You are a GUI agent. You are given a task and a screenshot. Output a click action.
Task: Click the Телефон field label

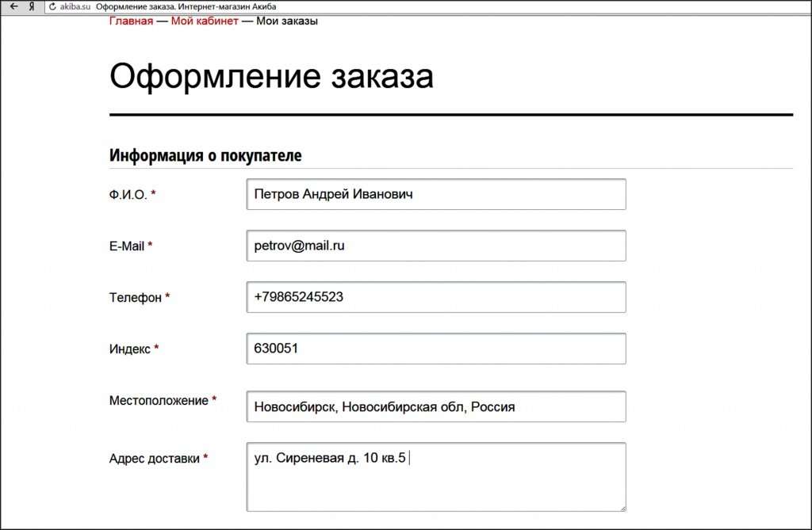click(x=140, y=297)
